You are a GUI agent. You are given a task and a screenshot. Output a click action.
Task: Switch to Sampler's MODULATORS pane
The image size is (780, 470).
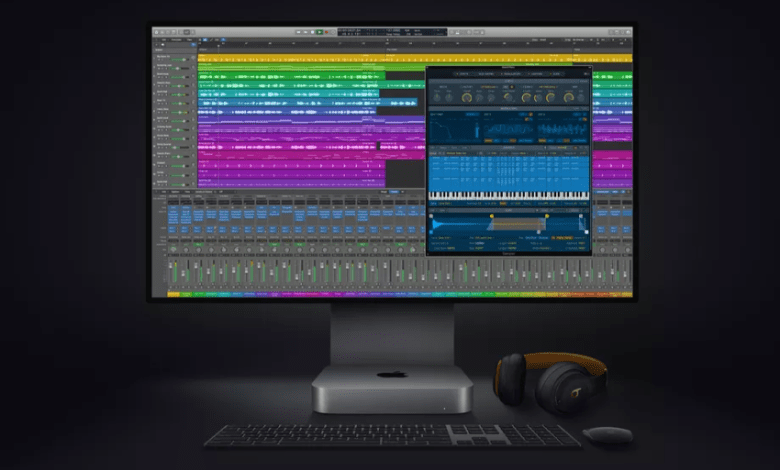pyautogui.click(x=512, y=74)
